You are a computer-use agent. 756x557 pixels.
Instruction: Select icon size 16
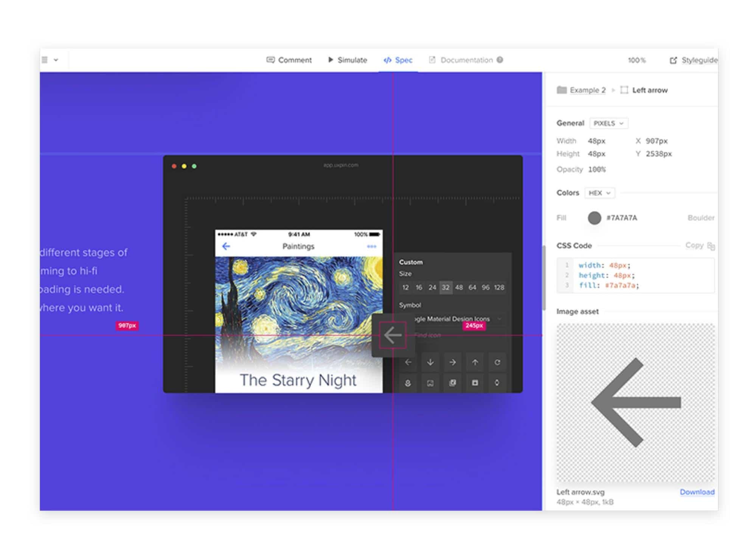[x=419, y=288]
